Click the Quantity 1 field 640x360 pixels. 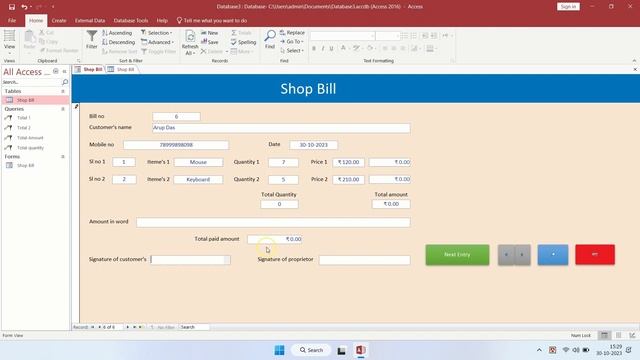tap(283, 162)
